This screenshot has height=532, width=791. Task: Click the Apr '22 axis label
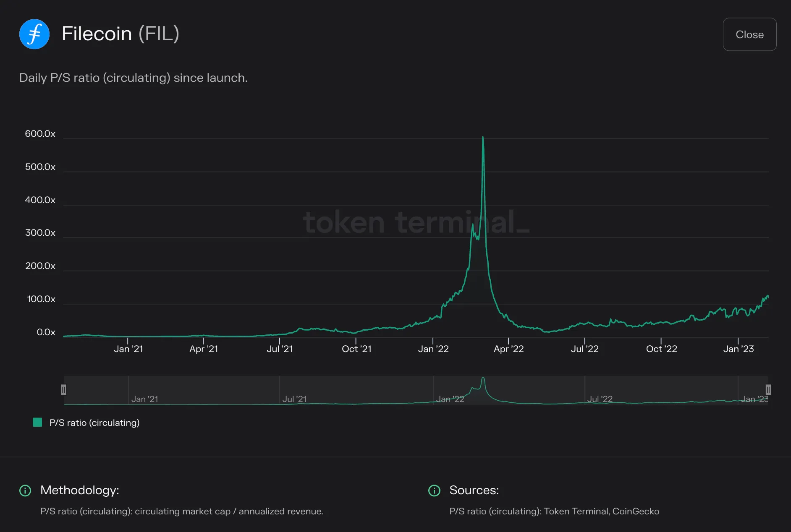coord(508,349)
